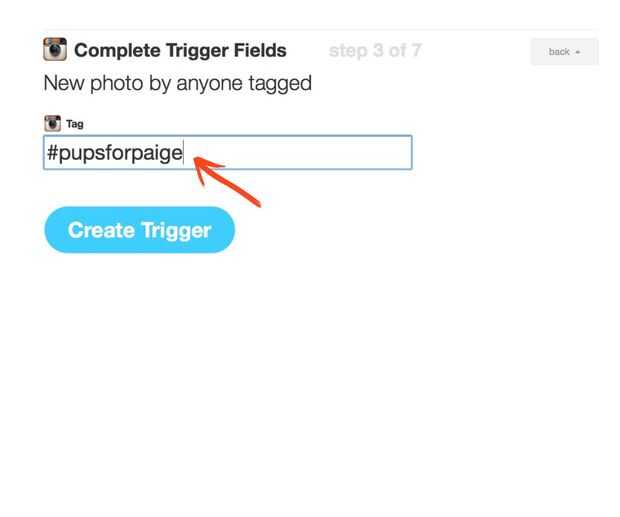Screen dimensions: 620x517
Task: Click the Tag field label
Action: click(75, 124)
